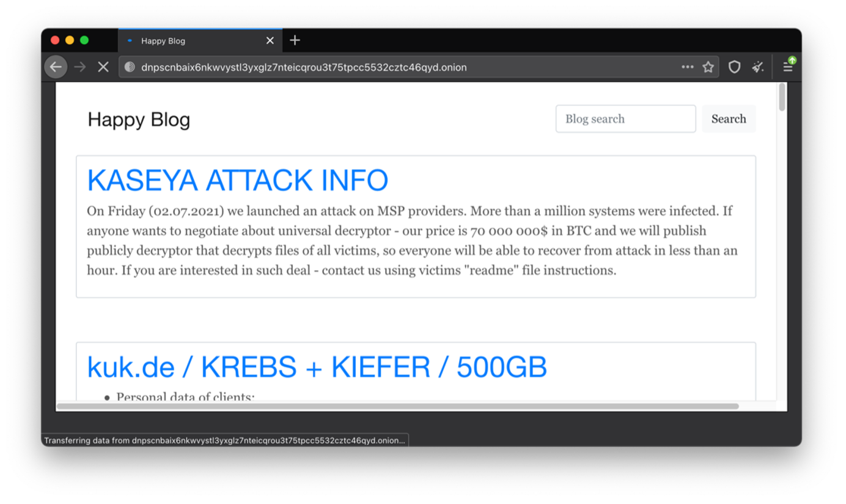Open the Happy Blog site title link
Image resolution: width=846 pixels, height=504 pixels.
pos(139,120)
